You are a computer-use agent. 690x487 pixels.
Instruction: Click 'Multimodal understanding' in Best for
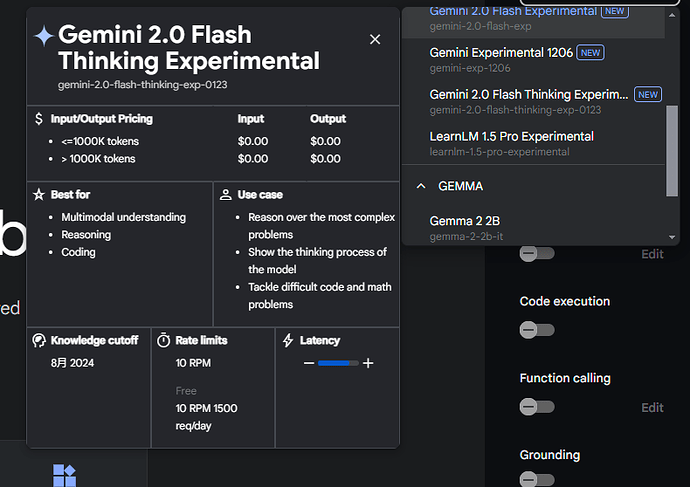point(124,217)
